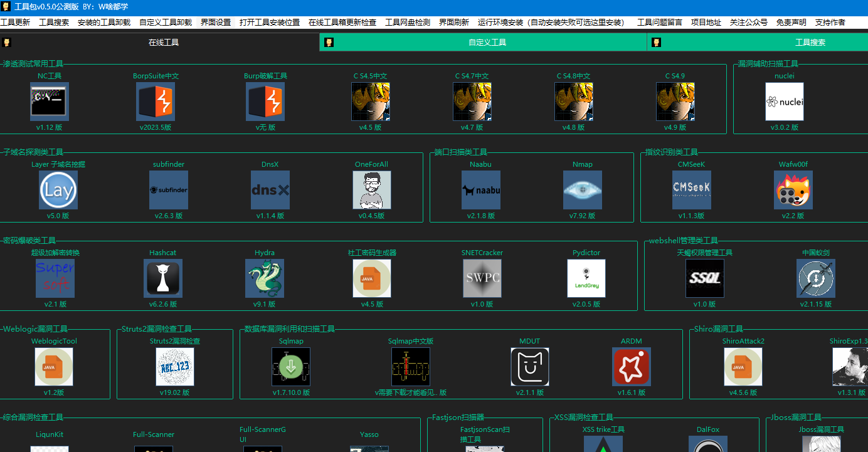
Task: Click the DalFox tool name
Action: click(708, 429)
